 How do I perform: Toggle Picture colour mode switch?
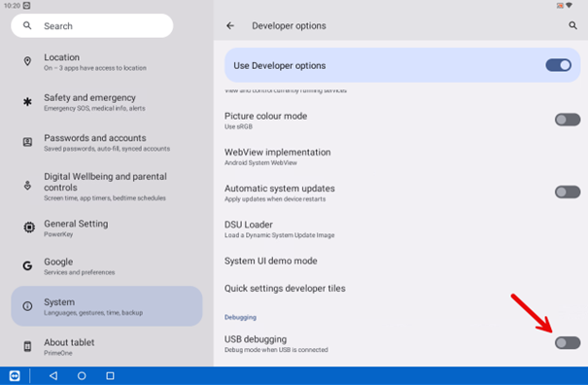[x=568, y=120]
